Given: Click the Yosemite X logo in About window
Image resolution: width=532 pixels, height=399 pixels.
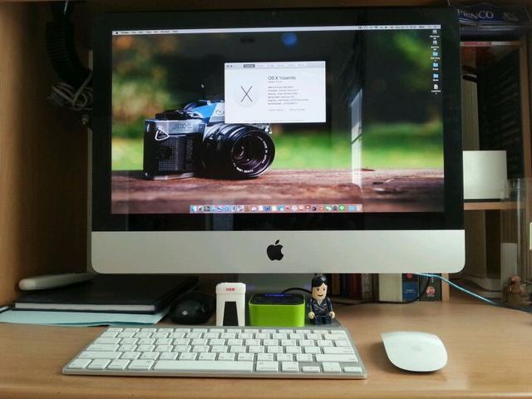Looking at the screenshot, I should coord(246,93).
